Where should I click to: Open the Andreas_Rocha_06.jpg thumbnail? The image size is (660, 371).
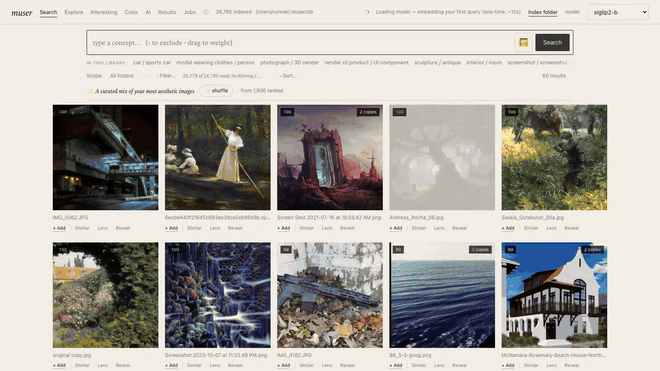click(x=442, y=157)
